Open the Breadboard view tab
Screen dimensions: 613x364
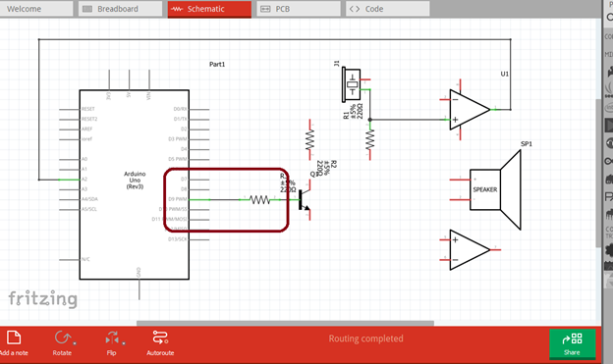[x=121, y=9]
